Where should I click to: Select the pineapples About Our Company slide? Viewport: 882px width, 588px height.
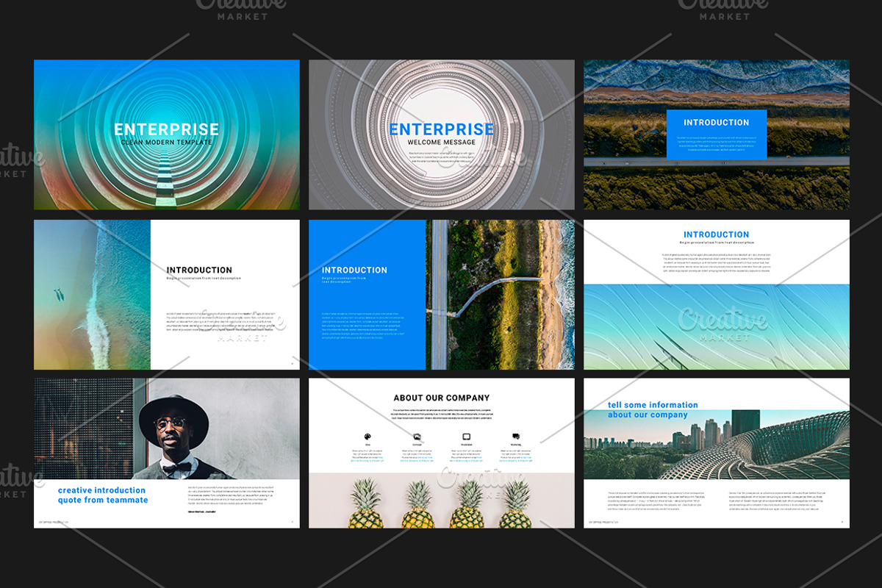click(x=442, y=453)
